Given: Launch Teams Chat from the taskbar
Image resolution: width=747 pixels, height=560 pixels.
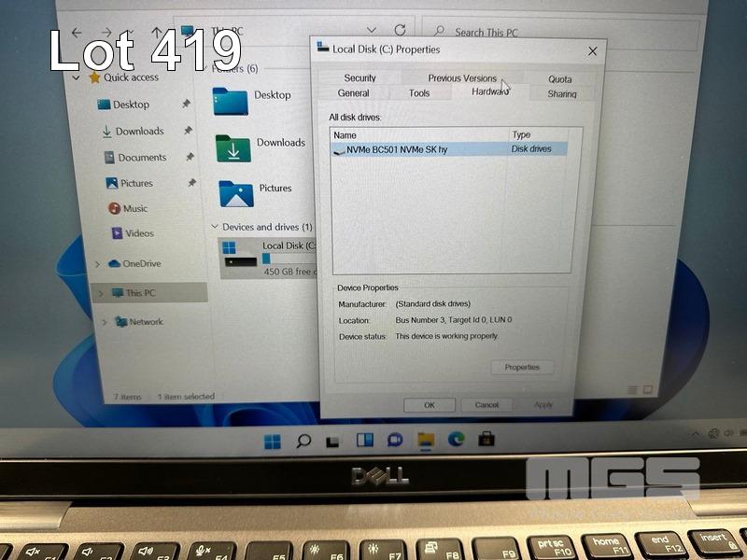Looking at the screenshot, I should 394,440.
